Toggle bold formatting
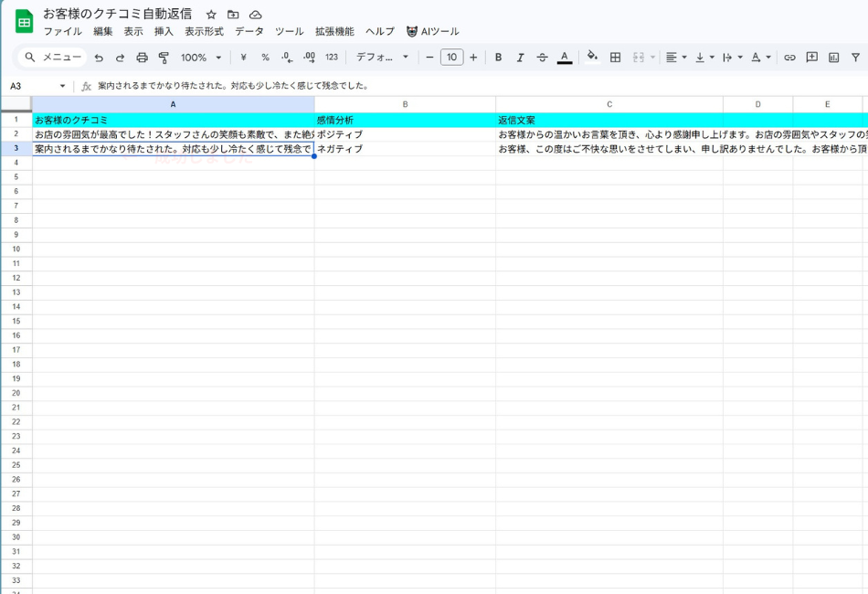 (x=498, y=58)
